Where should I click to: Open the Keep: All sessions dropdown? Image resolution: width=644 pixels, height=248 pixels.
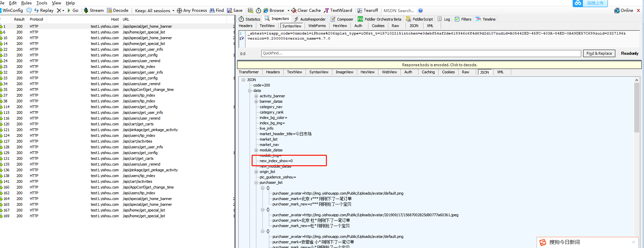(155, 10)
